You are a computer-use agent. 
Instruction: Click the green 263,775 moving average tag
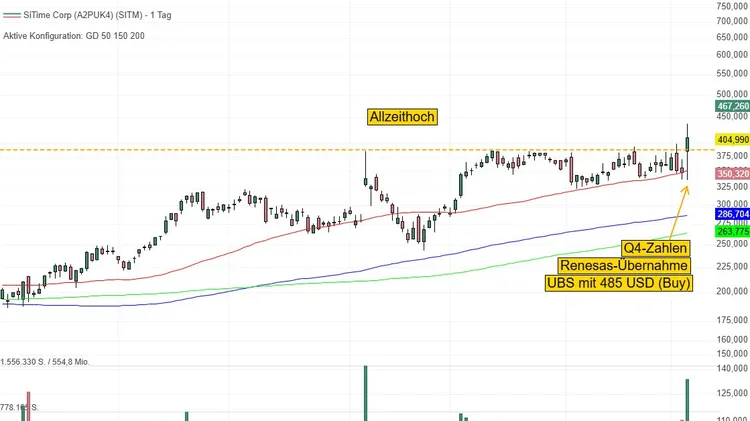click(732, 232)
